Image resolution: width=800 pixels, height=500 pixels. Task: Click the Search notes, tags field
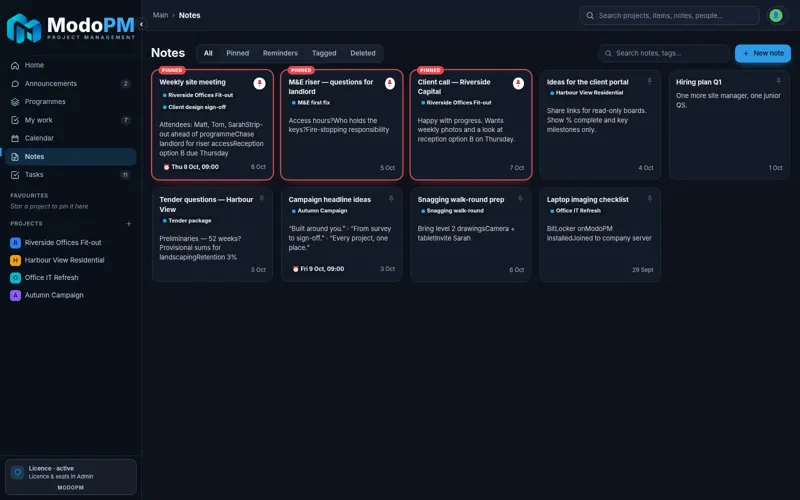(664, 53)
